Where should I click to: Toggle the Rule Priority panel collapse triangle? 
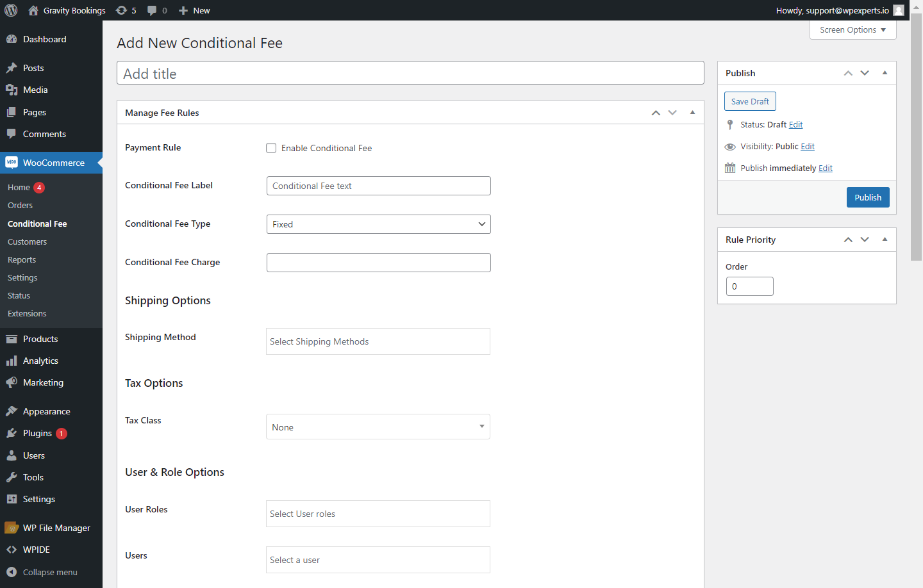[885, 240]
